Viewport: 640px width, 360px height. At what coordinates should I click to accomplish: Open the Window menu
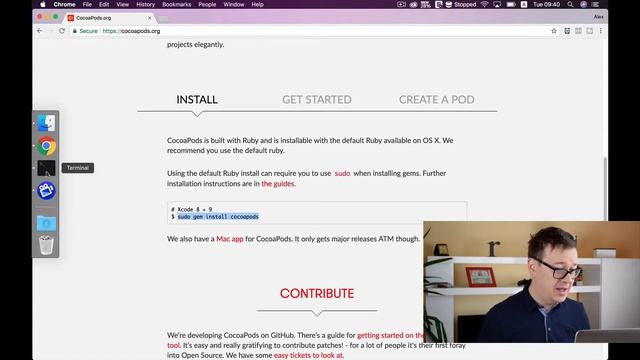[x=234, y=4]
